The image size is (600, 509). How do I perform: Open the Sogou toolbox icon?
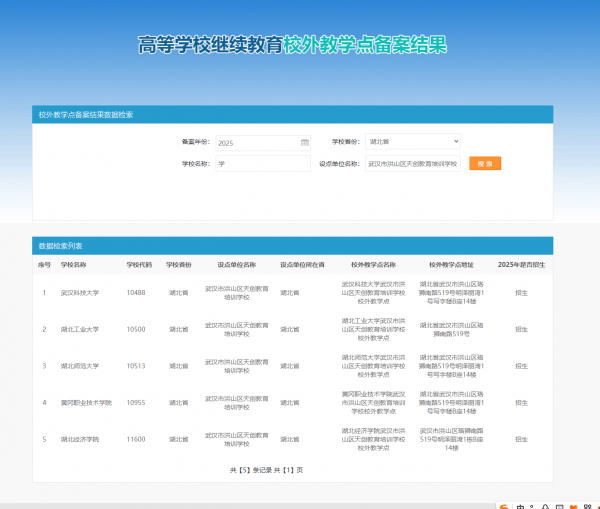coord(587,507)
